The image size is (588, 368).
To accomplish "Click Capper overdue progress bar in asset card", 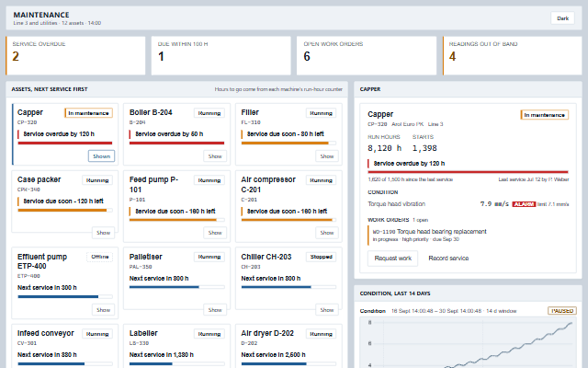I will [x=65, y=144].
